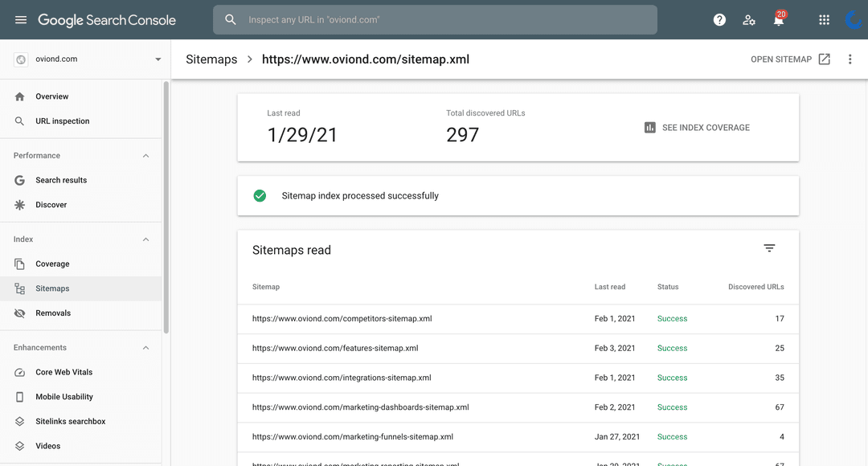
Task: Open the Removals page
Action: (x=81, y=313)
